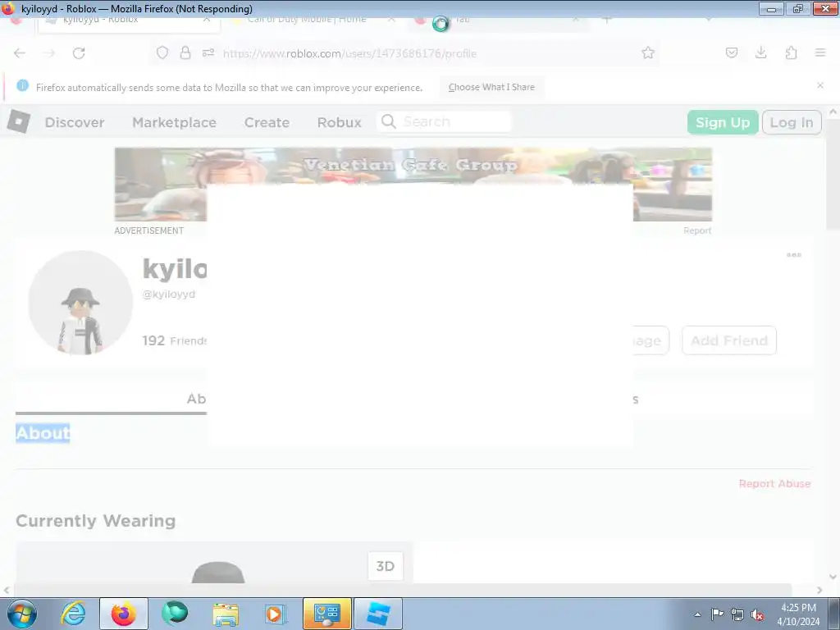This screenshot has width=840, height=630.
Task: Click the muted volume tray icon
Action: pos(757,614)
